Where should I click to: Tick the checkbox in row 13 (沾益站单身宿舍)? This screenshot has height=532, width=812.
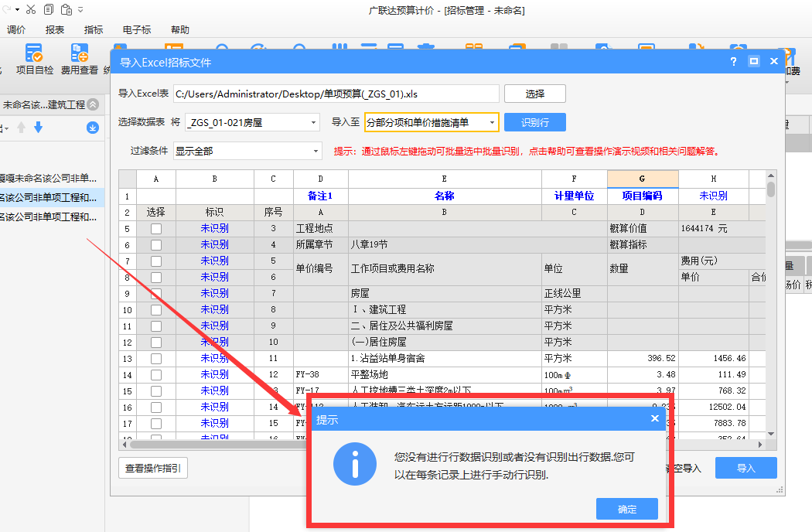[156, 359]
